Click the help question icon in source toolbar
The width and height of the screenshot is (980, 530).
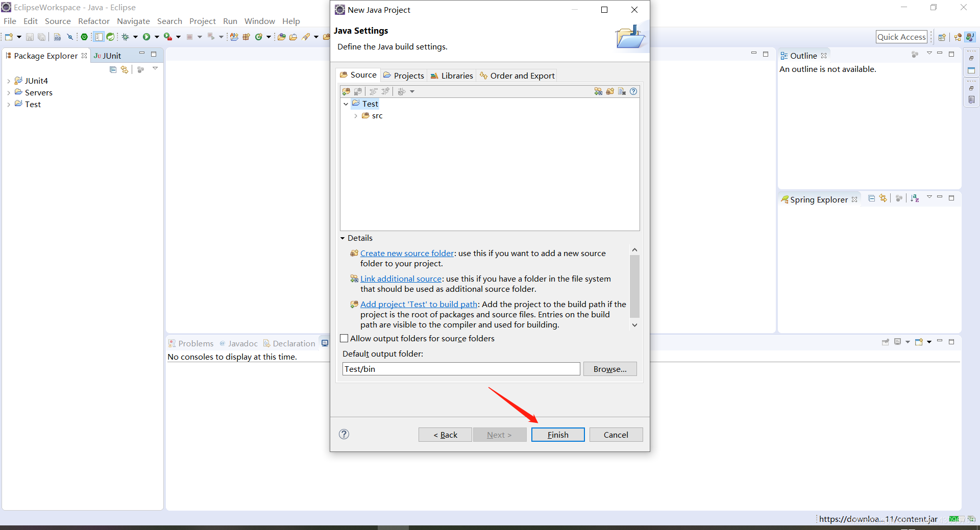tap(633, 91)
